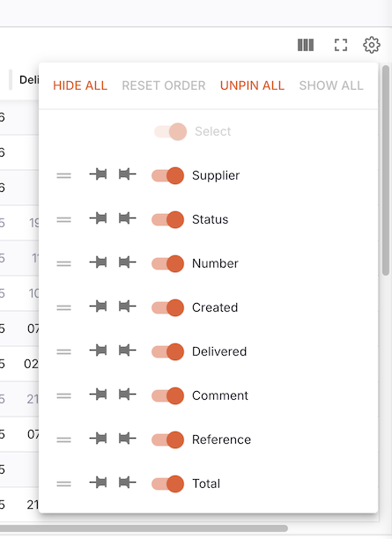This screenshot has height=539, width=392.
Task: Click Reference row drag handle
Action: (x=64, y=439)
